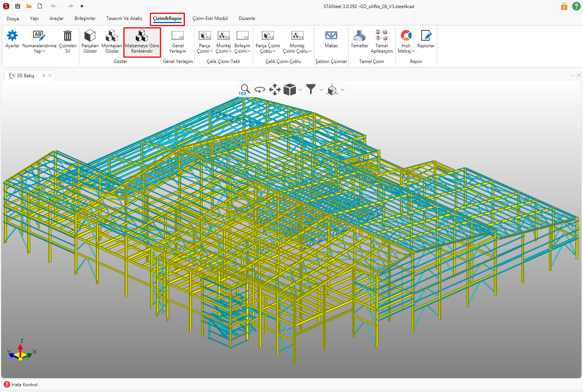Select the 3D Bakış view tab

[x=25, y=76]
